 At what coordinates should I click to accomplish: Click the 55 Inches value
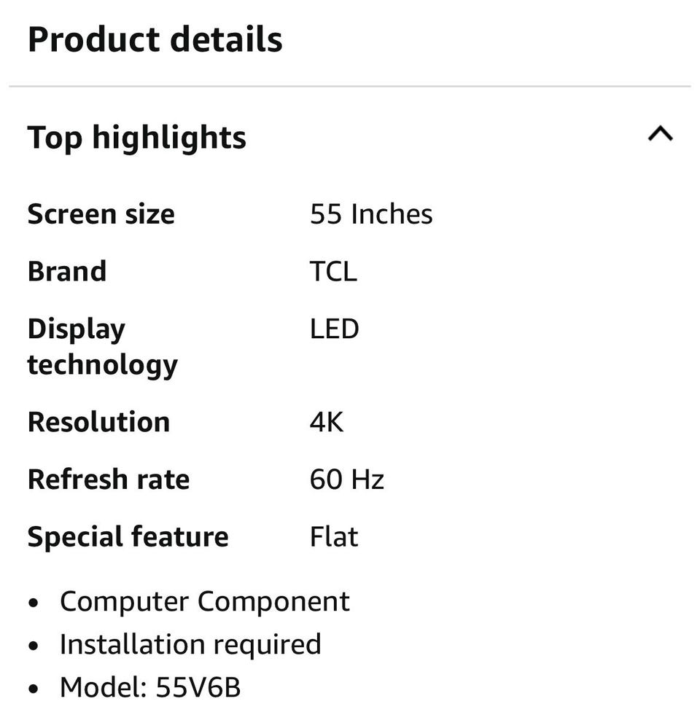click(x=371, y=214)
